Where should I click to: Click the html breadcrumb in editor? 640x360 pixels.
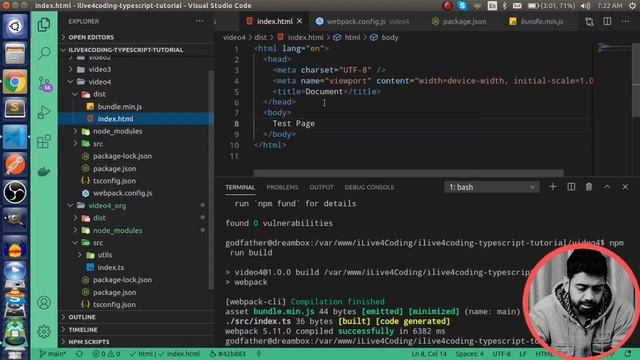pyautogui.click(x=347, y=37)
